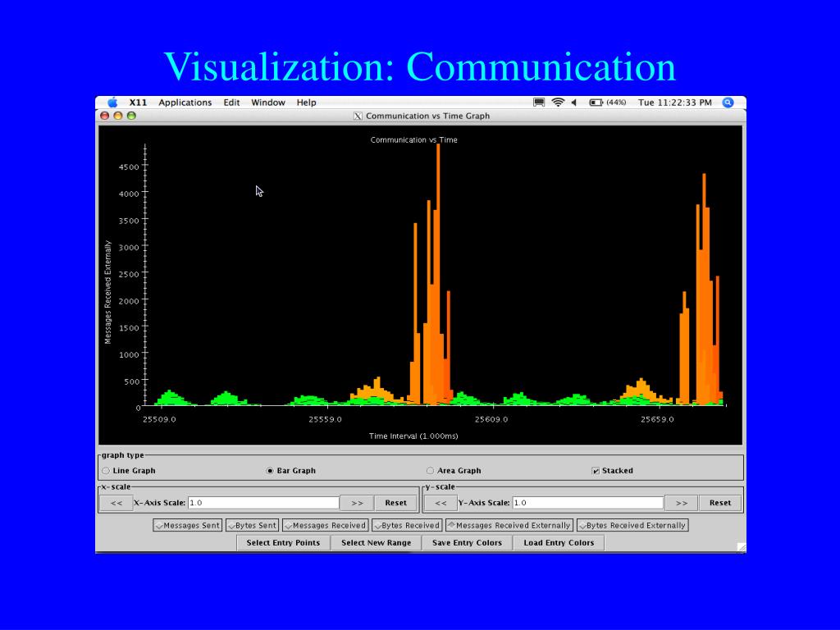840x630 pixels.
Task: Click the tallest orange bar in the graph
Action: pos(438,273)
